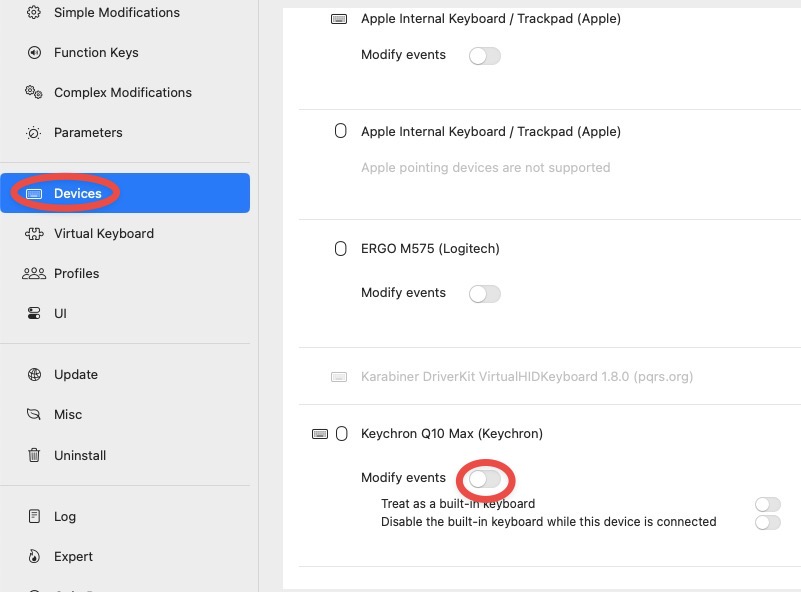801x592 pixels.
Task: Click the keyboard icon beside the first Apple Internal Keyboard
Action: (x=339, y=19)
